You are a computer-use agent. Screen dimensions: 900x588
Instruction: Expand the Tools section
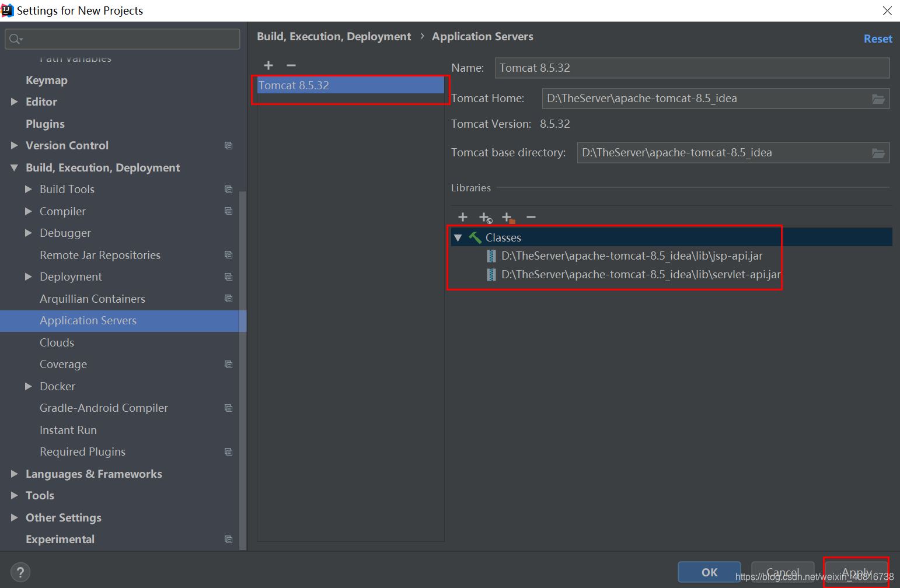click(14, 495)
